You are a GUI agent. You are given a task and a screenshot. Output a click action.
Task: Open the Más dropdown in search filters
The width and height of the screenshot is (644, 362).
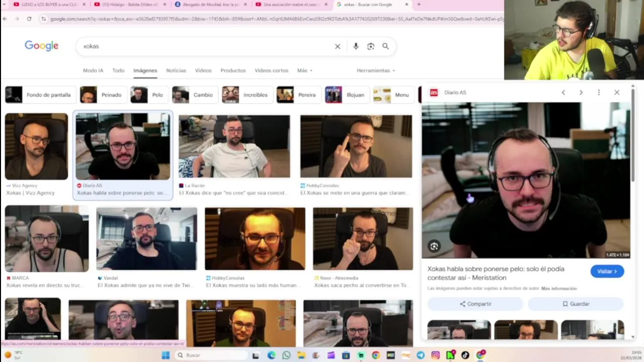tap(305, 70)
